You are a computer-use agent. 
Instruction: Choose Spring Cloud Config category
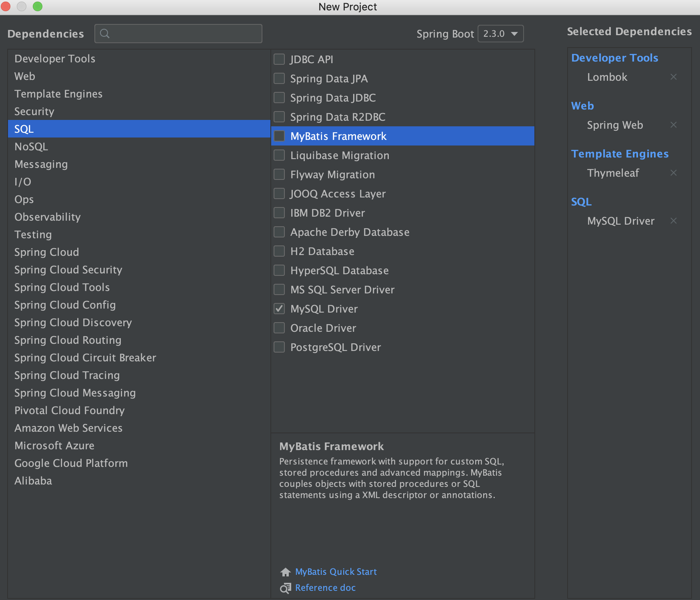click(139, 305)
